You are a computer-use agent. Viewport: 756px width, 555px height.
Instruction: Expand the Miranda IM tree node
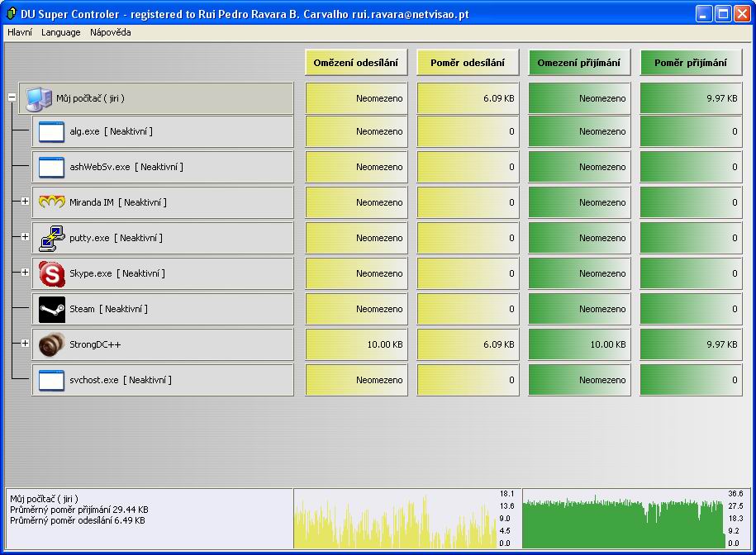(25, 202)
